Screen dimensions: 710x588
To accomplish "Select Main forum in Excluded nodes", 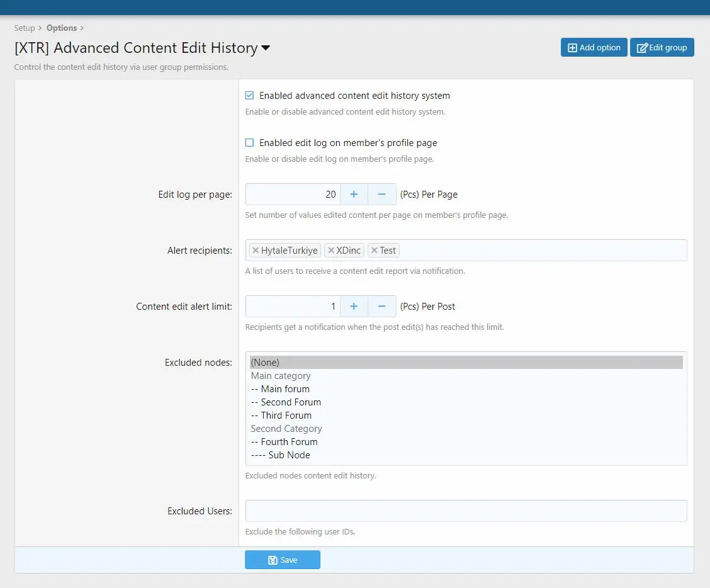I will 466,388.
